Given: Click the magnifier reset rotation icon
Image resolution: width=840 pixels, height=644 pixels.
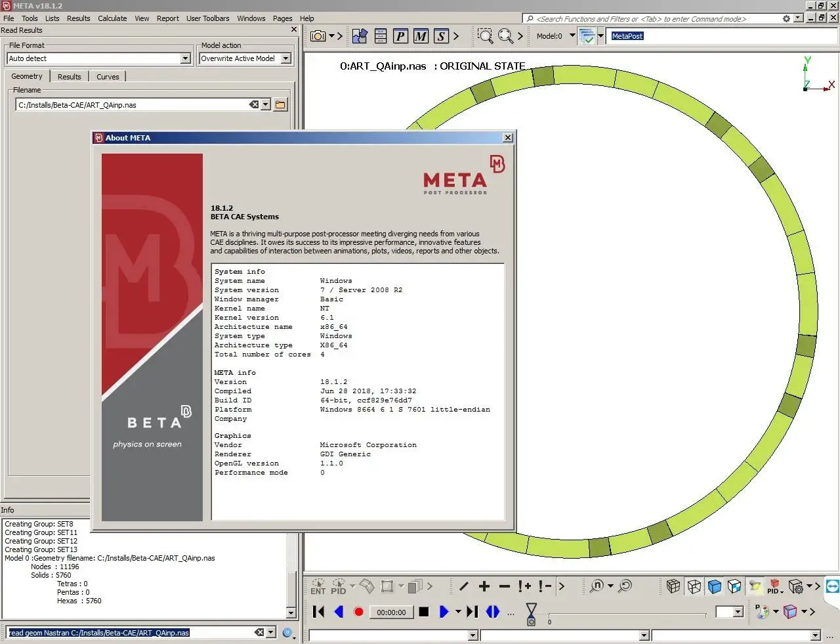Looking at the screenshot, I should coord(625,586).
